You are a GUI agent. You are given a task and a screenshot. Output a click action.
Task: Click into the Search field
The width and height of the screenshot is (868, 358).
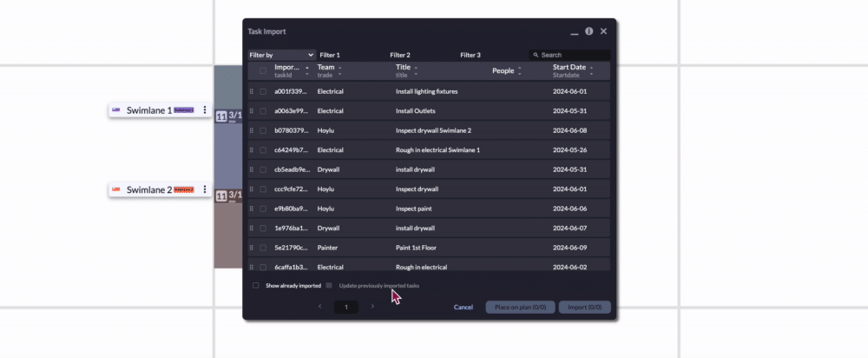point(570,55)
